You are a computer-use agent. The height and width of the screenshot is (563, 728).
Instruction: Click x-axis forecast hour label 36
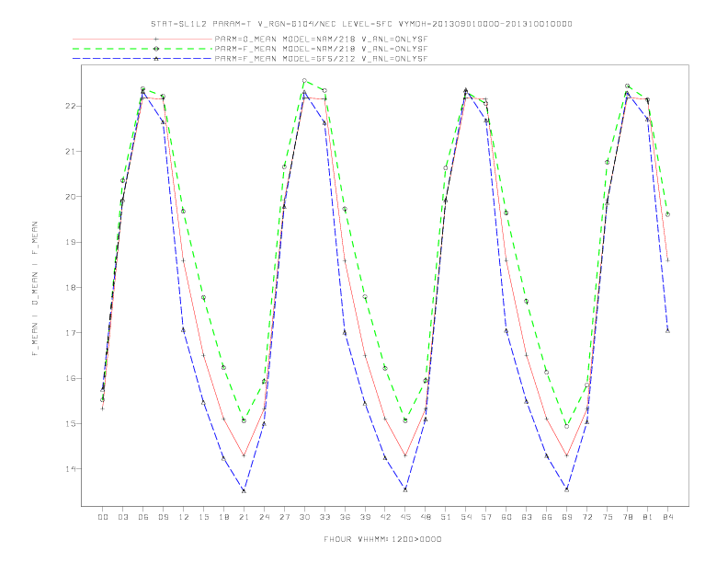[345, 517]
